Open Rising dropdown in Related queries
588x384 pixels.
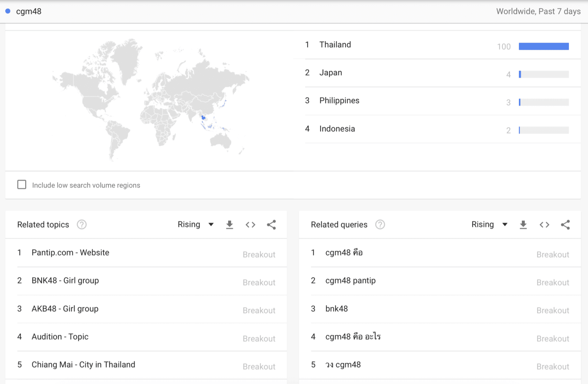(x=489, y=225)
